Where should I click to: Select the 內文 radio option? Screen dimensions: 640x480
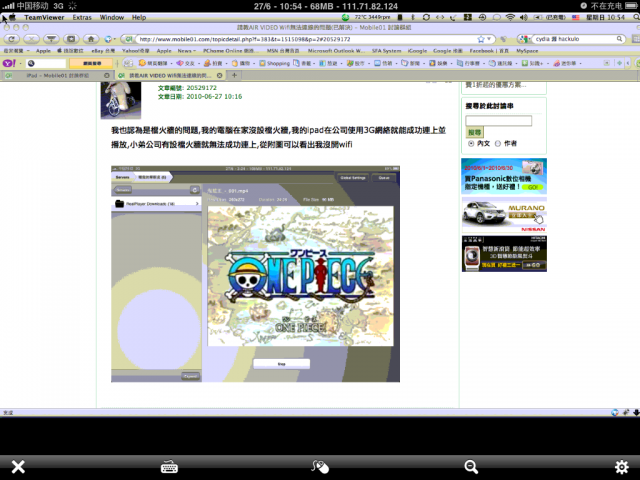point(471,143)
